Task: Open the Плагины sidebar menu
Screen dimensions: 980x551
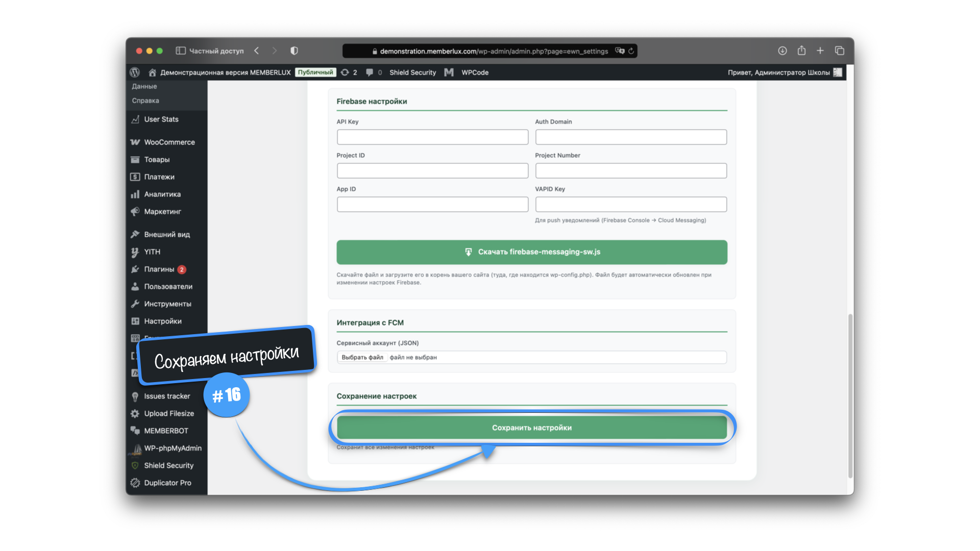Action: (159, 269)
